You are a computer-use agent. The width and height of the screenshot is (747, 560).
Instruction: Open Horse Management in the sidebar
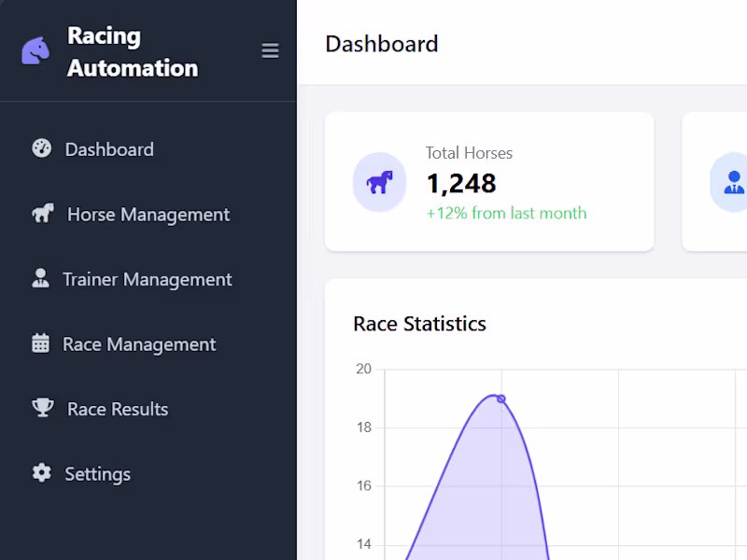coord(148,215)
